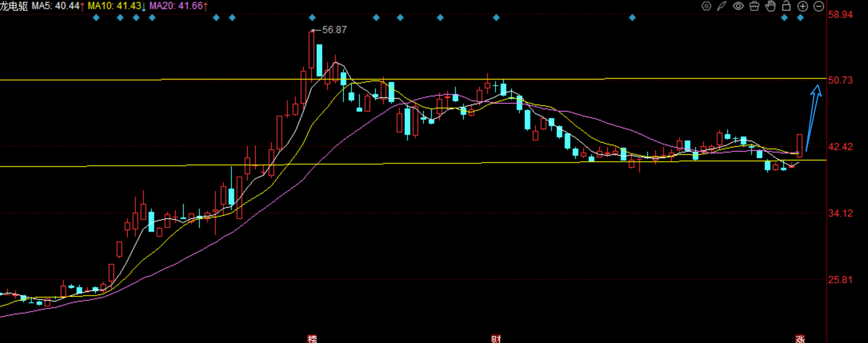
Task: Select the upper yellow horizontal line at 50.73
Action: tap(413, 79)
